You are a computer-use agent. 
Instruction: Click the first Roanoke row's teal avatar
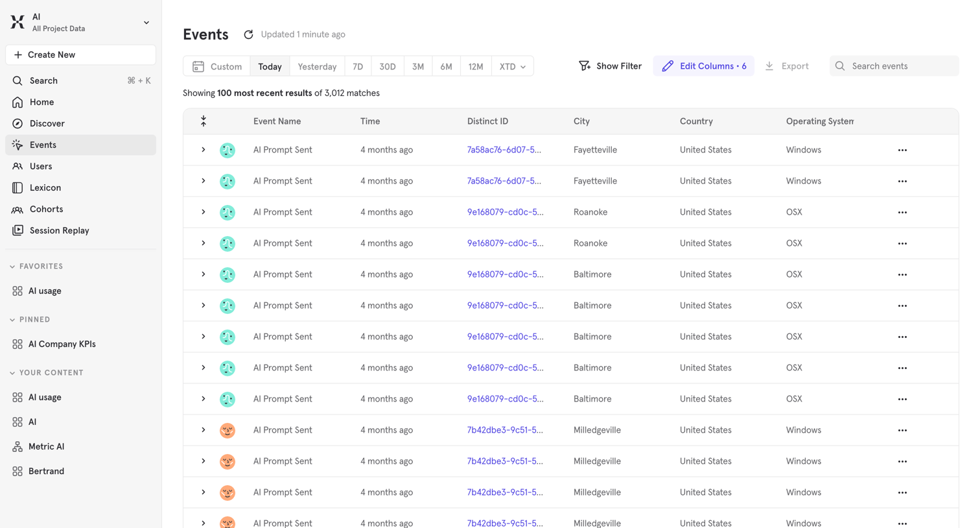click(x=227, y=213)
